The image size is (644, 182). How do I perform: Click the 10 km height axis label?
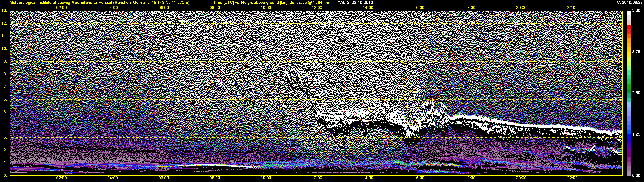click(x=4, y=49)
